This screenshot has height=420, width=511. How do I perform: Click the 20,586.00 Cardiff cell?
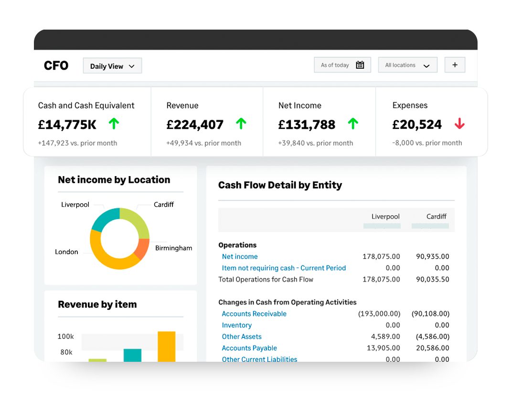coord(433,348)
